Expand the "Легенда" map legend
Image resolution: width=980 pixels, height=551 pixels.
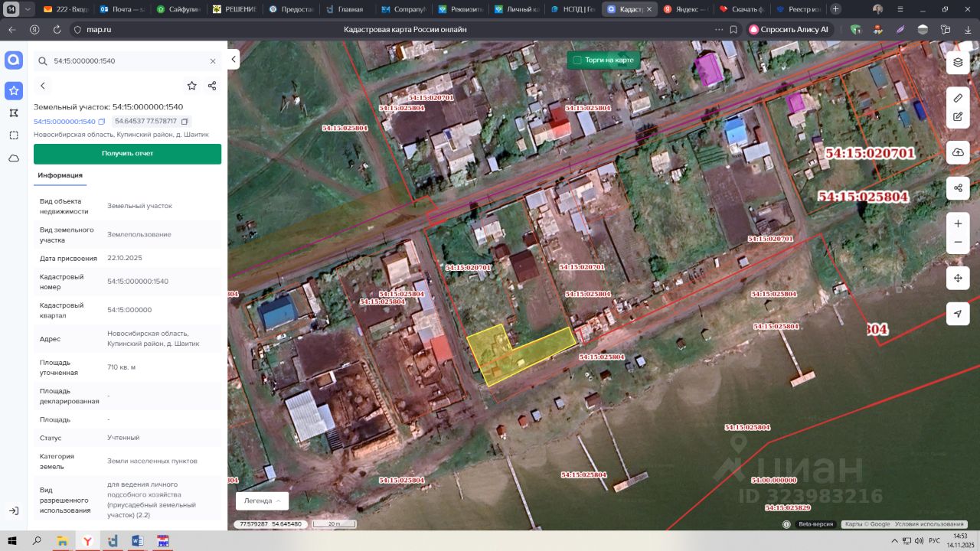(x=262, y=500)
